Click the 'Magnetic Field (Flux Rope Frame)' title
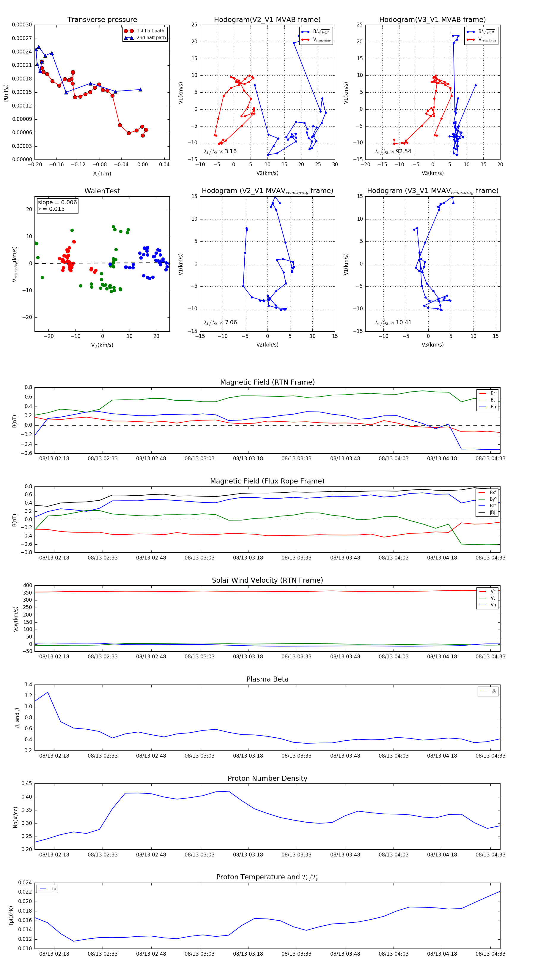This screenshot has height=980, width=535. click(267, 481)
